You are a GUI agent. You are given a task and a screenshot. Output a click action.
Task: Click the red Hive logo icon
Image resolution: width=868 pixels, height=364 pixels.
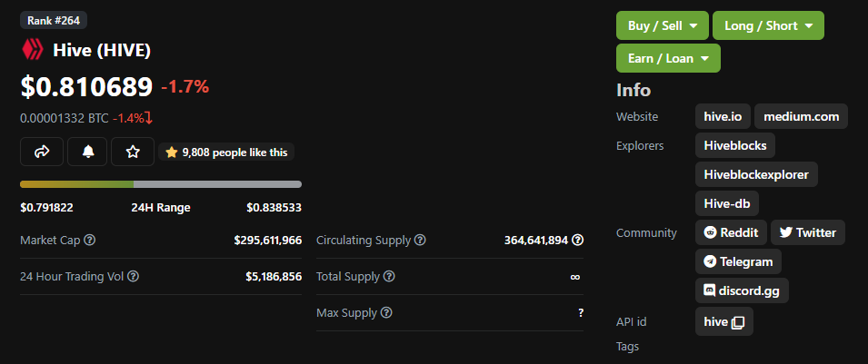click(33, 50)
